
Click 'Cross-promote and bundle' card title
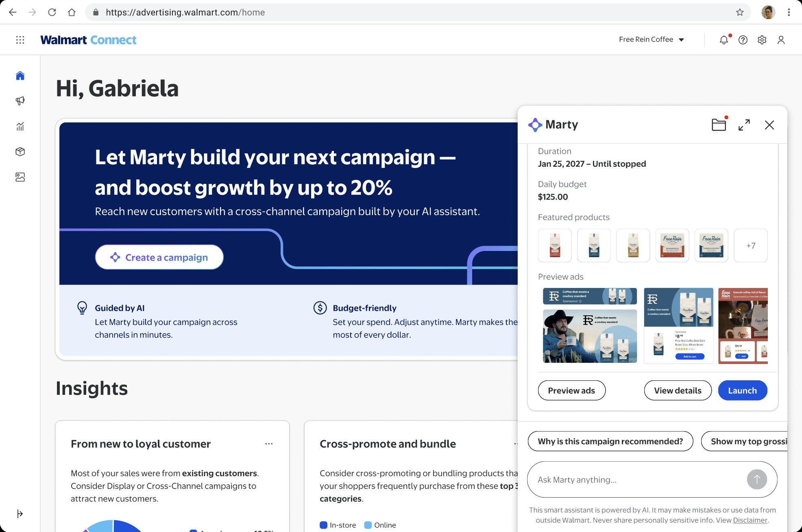(x=388, y=444)
